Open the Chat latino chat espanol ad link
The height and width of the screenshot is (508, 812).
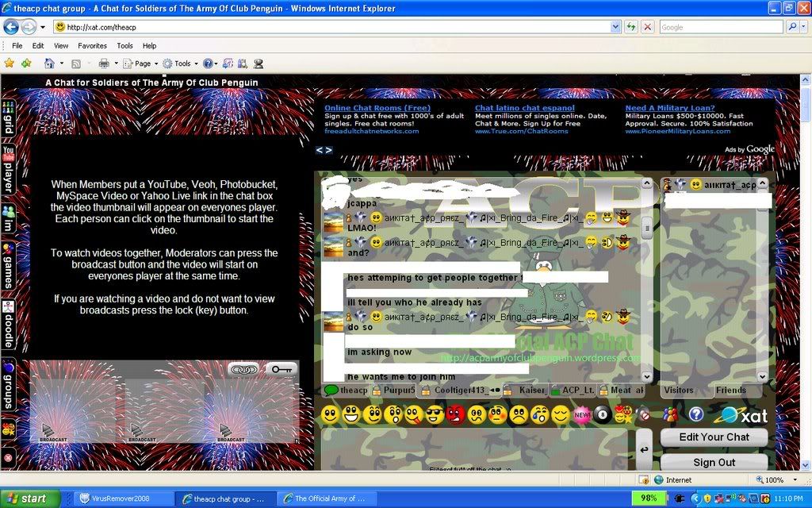tap(525, 108)
